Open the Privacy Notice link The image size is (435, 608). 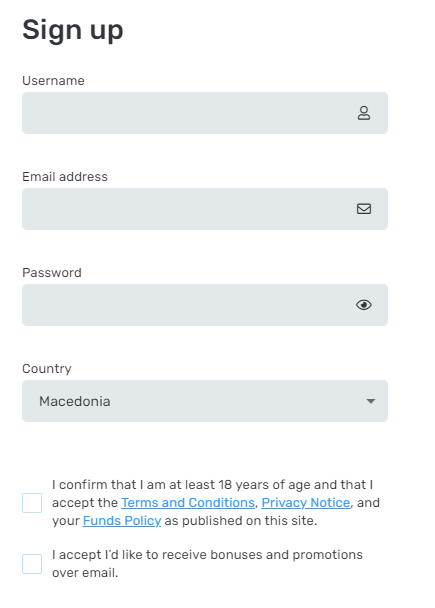[306, 503]
